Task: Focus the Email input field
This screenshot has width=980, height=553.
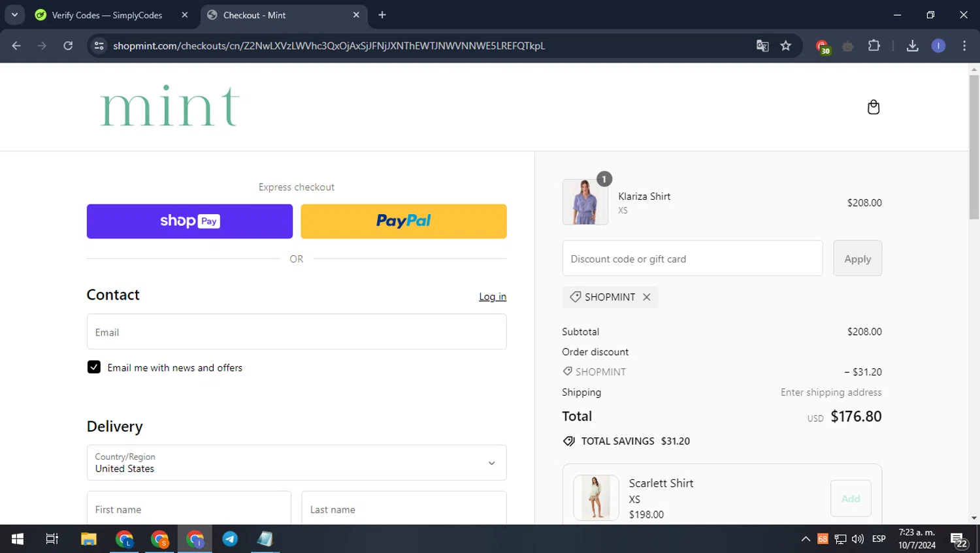Action: pyautogui.click(x=297, y=332)
